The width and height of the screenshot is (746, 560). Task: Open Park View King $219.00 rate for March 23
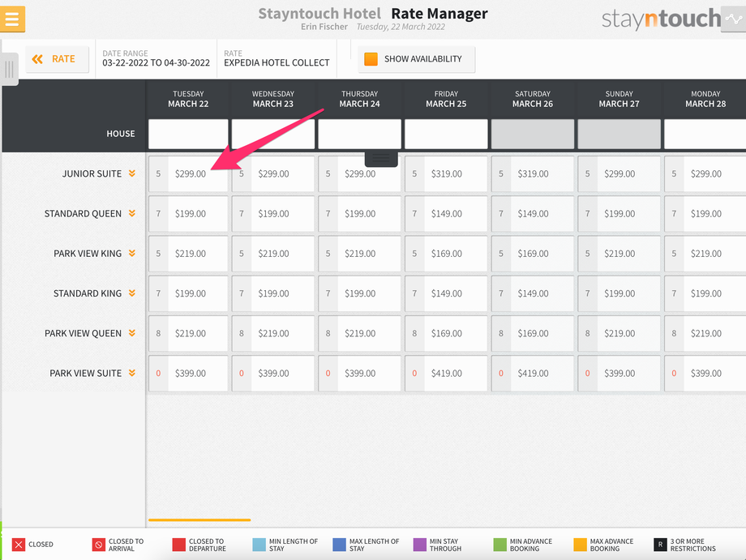[x=273, y=254]
